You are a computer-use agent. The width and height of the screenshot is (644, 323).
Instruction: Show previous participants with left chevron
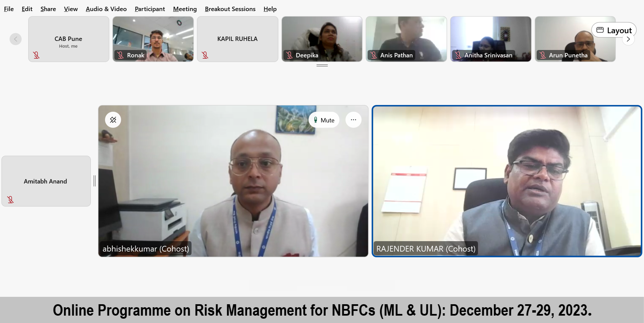point(15,39)
